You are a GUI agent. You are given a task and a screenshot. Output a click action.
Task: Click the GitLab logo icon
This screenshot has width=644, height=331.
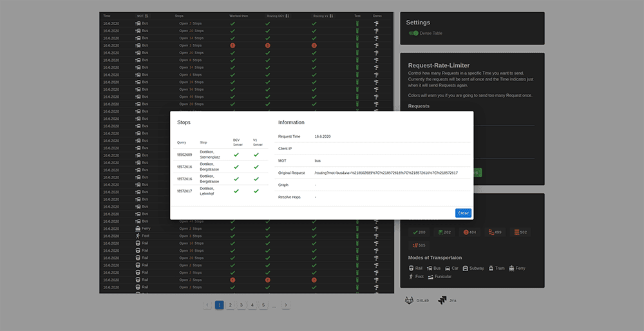click(x=410, y=300)
